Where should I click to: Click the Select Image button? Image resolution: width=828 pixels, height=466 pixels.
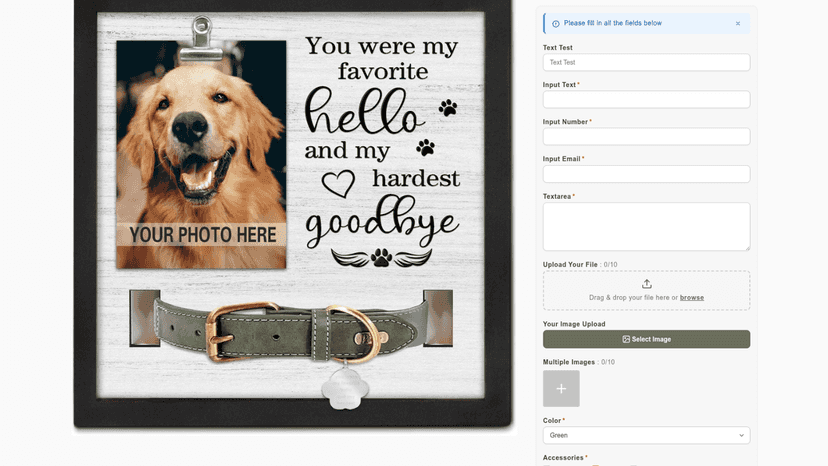click(x=646, y=339)
